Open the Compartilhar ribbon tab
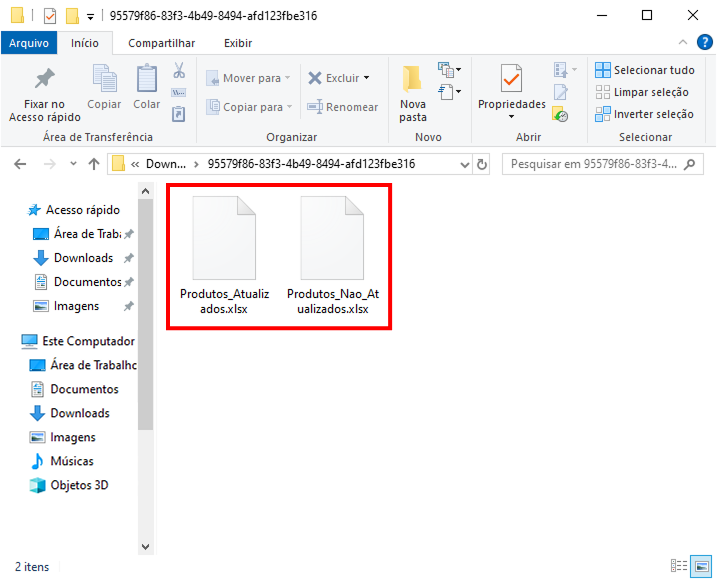 pos(161,43)
